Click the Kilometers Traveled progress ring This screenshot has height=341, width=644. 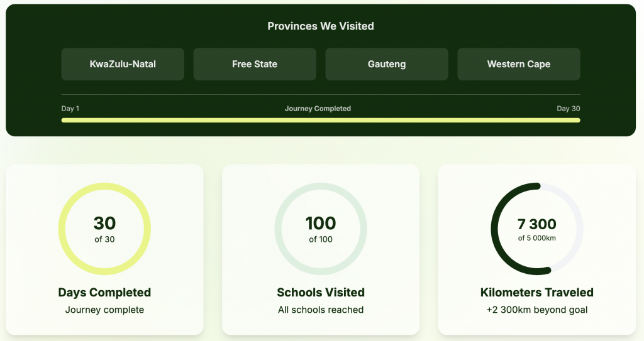496,229
